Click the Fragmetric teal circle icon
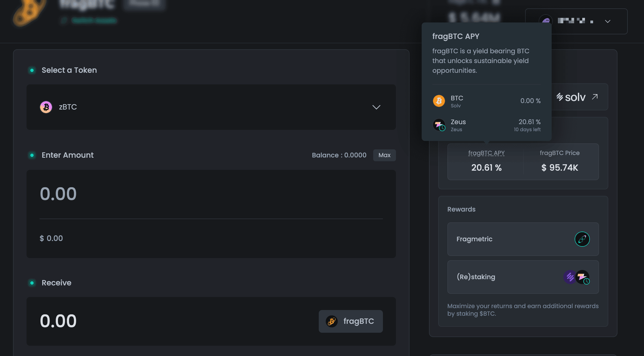Image resolution: width=644 pixels, height=356 pixels. point(582,239)
